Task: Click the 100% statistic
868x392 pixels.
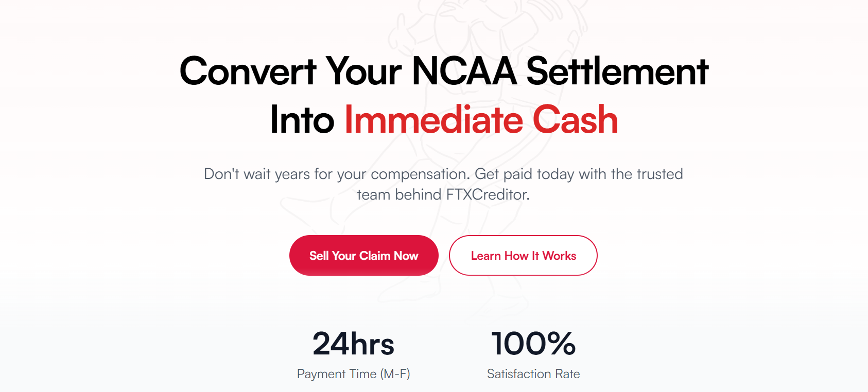Action: (x=533, y=344)
